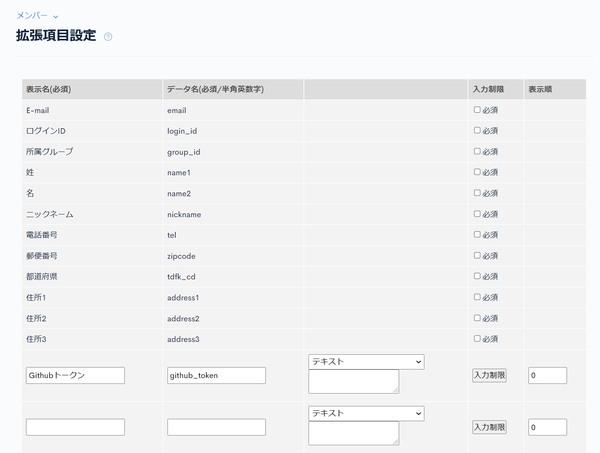Open the help icon beside 拡張項目設定
The image size is (600, 453).
coord(108,37)
